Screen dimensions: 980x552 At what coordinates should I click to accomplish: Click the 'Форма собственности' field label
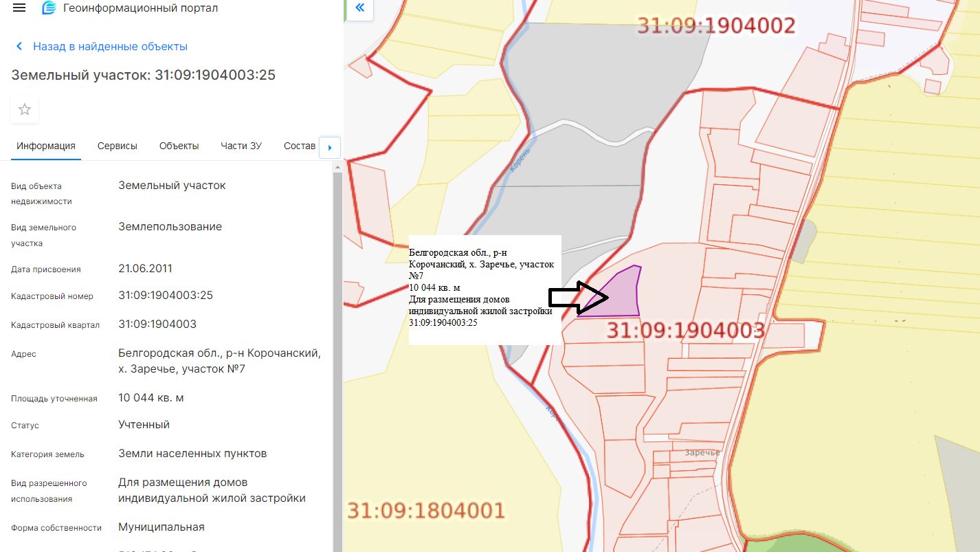(56, 528)
